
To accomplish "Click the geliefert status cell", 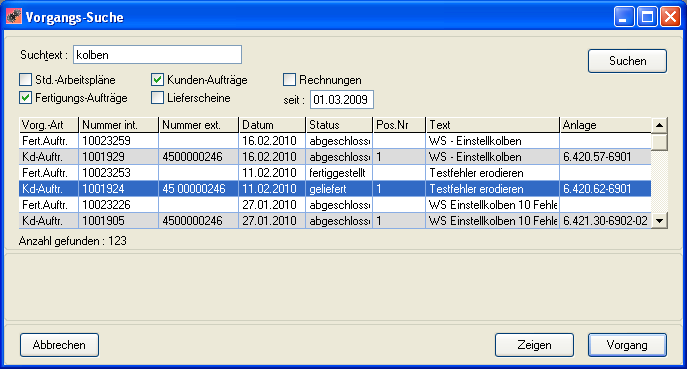I will [x=339, y=189].
